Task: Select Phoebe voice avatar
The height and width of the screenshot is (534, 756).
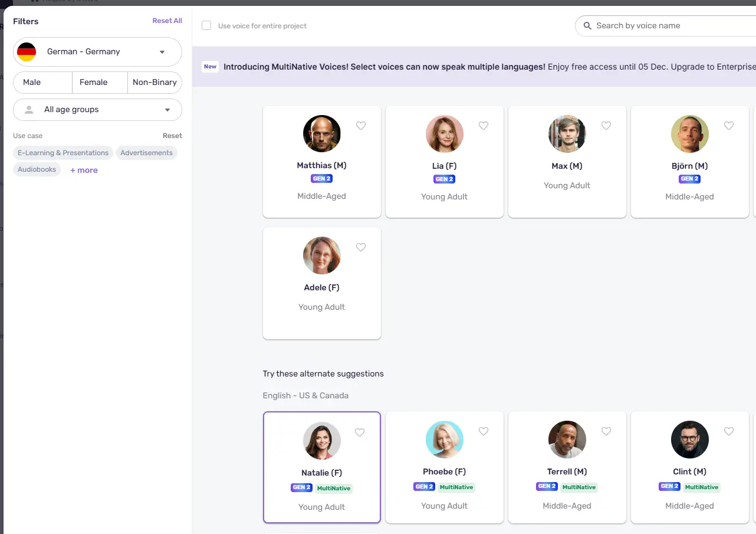Action: point(445,440)
